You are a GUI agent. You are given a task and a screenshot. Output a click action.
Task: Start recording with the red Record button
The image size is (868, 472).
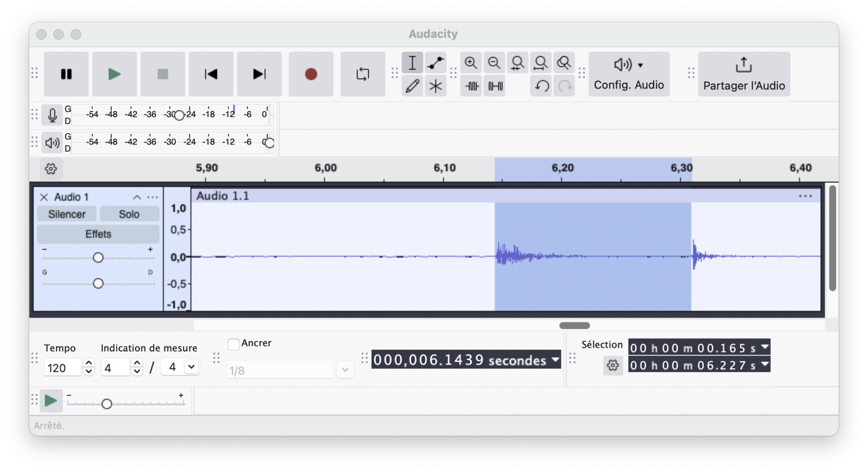[311, 74]
